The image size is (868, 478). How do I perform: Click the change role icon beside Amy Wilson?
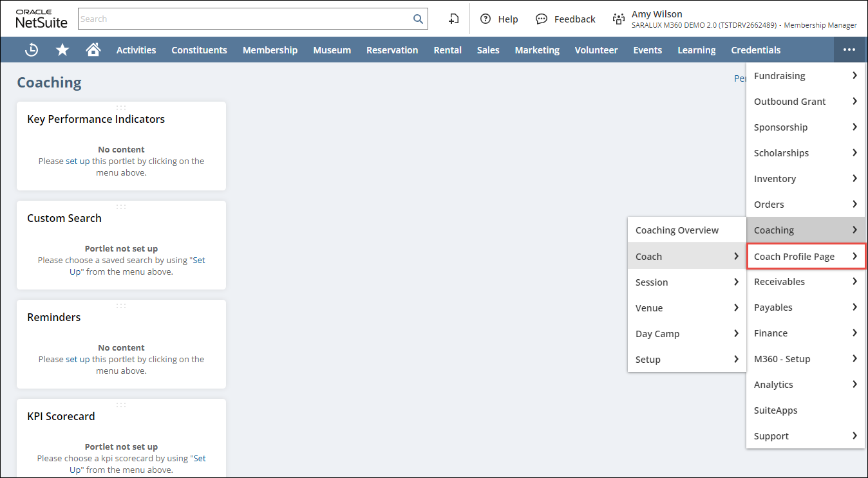(x=619, y=19)
